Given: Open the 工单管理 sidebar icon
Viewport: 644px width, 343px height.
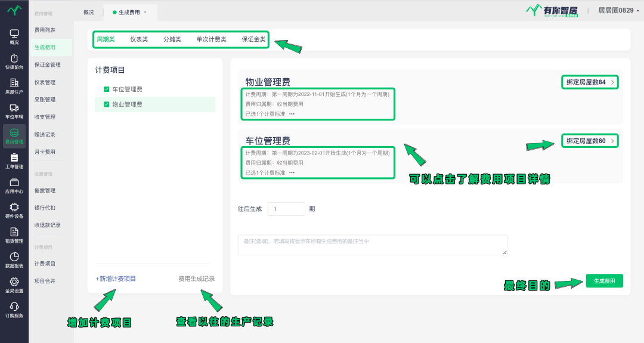Looking at the screenshot, I should (x=14, y=158).
